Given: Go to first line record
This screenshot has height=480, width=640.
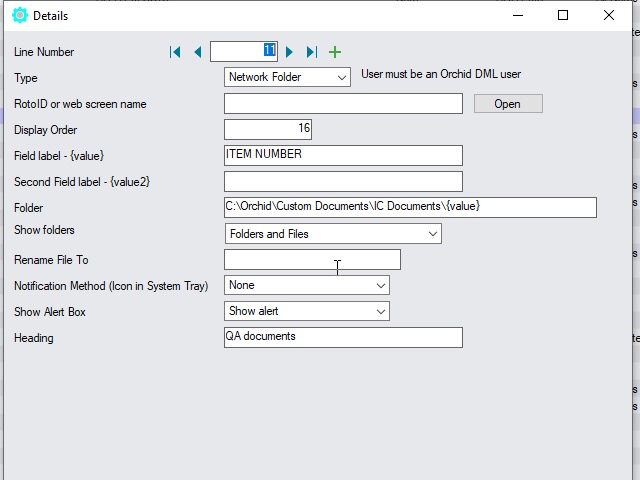Looking at the screenshot, I should (175, 52).
